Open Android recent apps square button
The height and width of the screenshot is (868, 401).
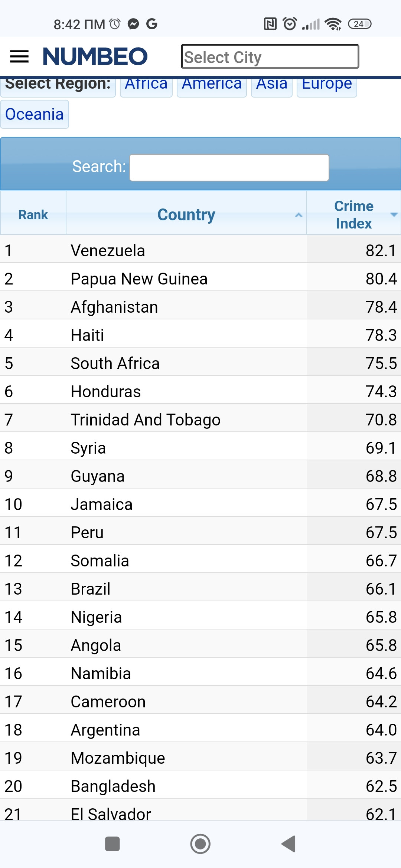(x=112, y=844)
